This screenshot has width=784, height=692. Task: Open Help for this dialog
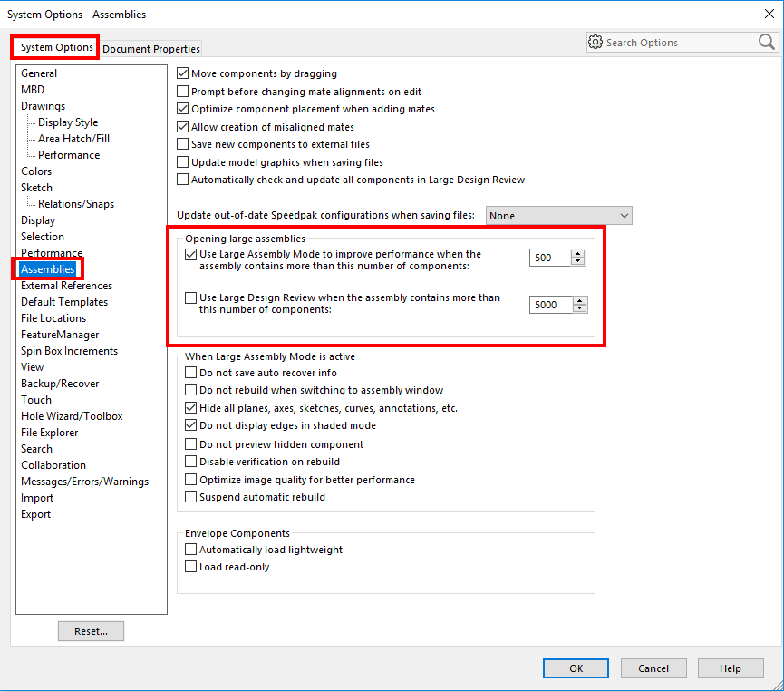point(730,668)
